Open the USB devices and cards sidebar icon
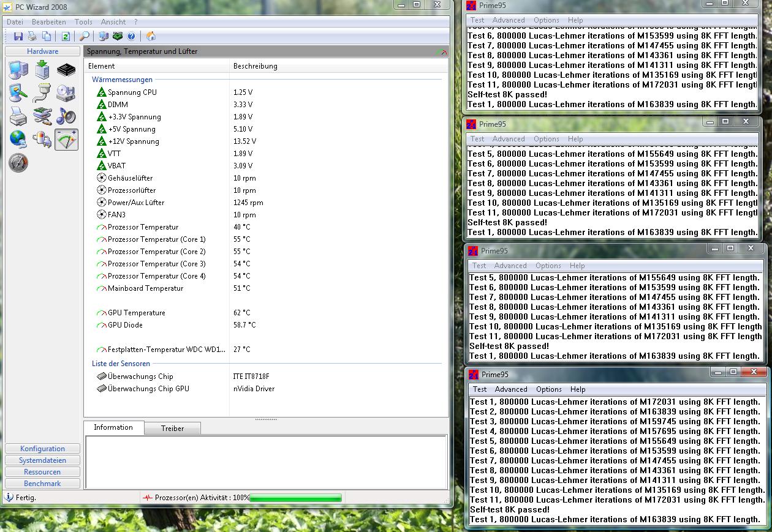 pos(42,116)
